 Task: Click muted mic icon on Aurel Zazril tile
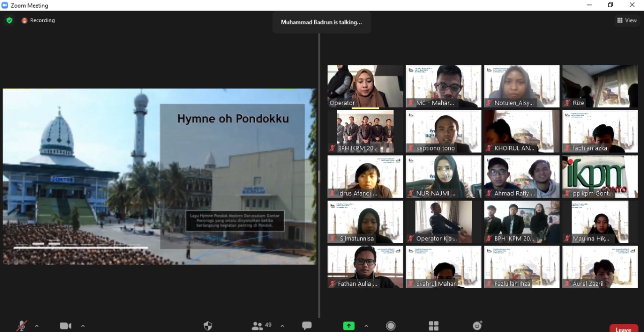pos(567,284)
